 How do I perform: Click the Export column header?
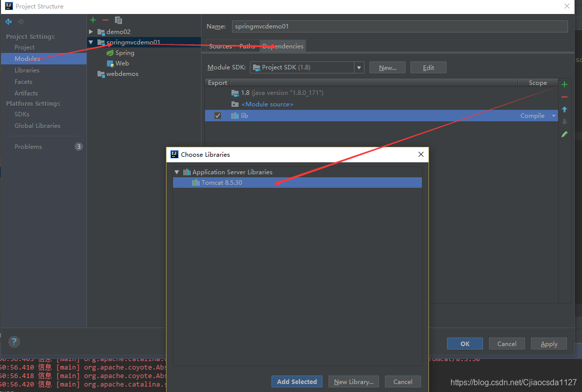(217, 83)
